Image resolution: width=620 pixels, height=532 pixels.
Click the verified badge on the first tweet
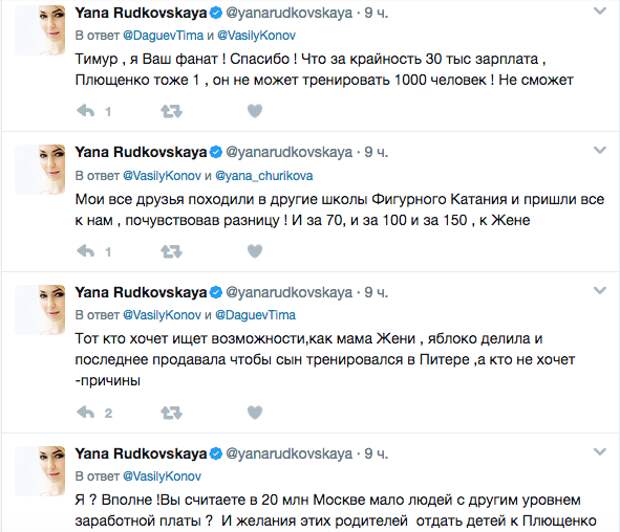[x=213, y=12]
